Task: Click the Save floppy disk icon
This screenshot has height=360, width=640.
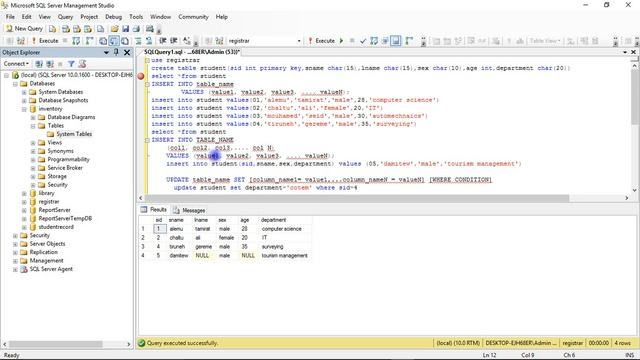Action: (x=125, y=29)
